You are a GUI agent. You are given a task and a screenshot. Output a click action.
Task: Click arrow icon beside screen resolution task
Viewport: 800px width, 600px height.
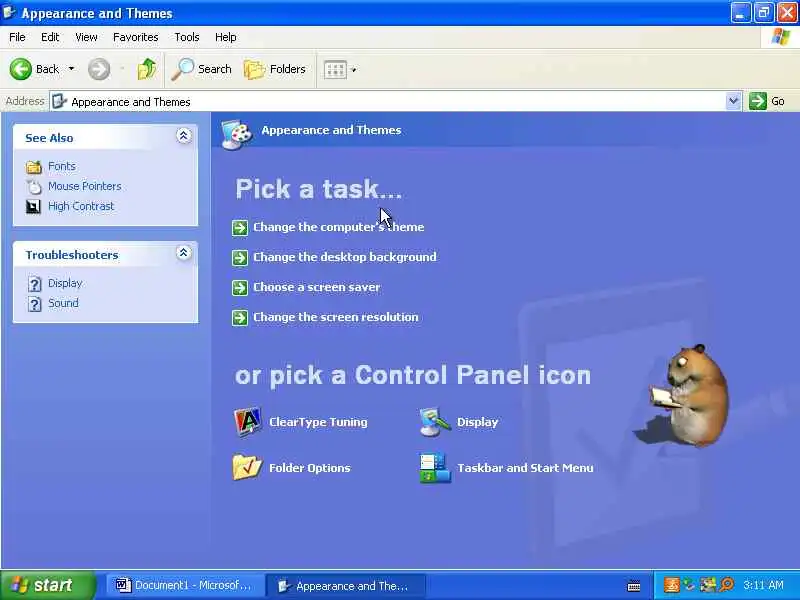pyautogui.click(x=240, y=317)
